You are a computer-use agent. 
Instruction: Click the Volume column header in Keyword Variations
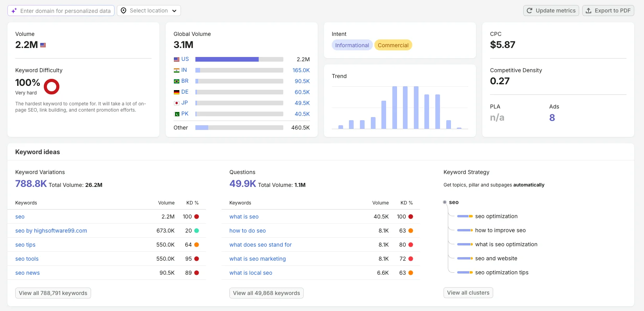pyautogui.click(x=166, y=203)
